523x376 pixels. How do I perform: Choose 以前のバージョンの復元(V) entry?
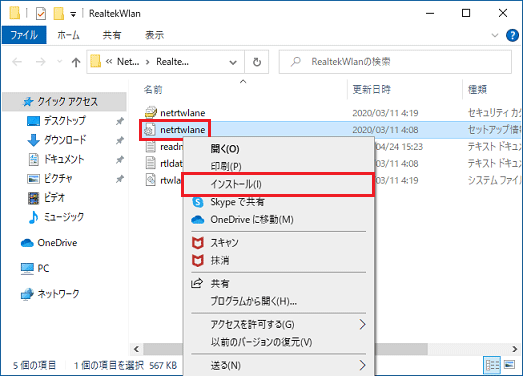coord(278,342)
